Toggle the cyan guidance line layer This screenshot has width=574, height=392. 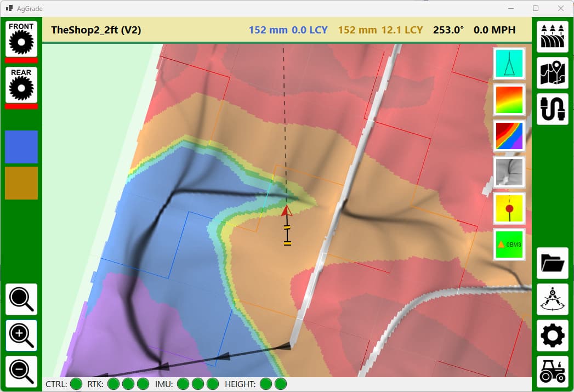click(x=509, y=63)
